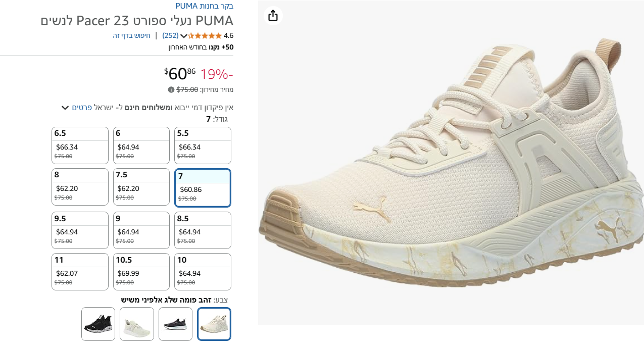The width and height of the screenshot is (644, 347).
Task: Select the black shoe color swatch
Action: click(98, 324)
